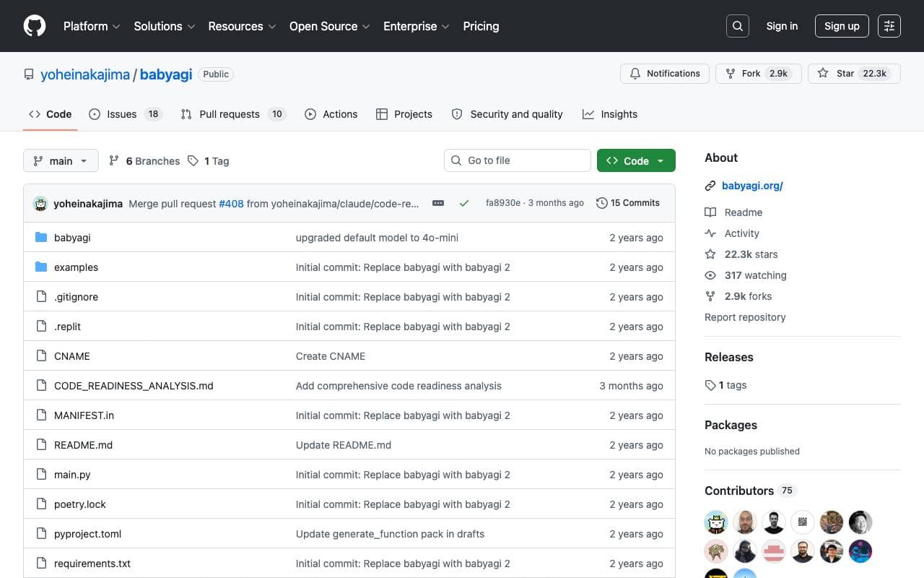Fork the repository with Fork button
This screenshot has width=924, height=578.
click(x=758, y=74)
